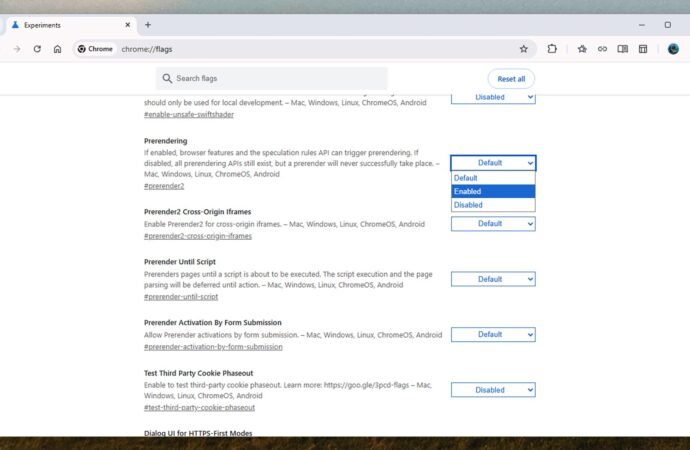Screen dimensions: 690x450
Task: Click the magnifier icon in Search flags
Action: click(x=167, y=78)
